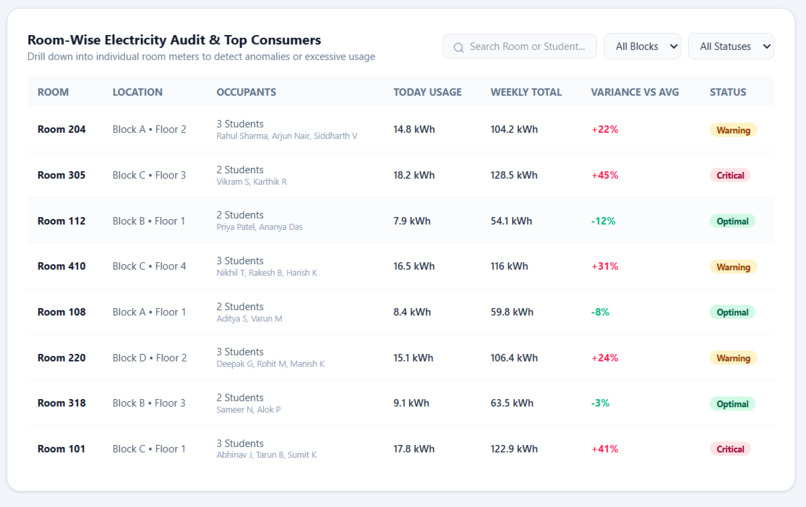
Task: Select Room 101 row label
Action: click(61, 449)
